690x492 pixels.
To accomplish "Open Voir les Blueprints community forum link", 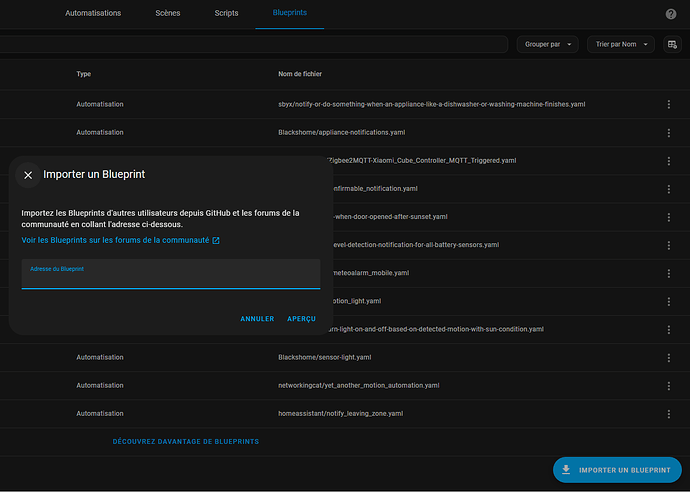I will pyautogui.click(x=115, y=241).
